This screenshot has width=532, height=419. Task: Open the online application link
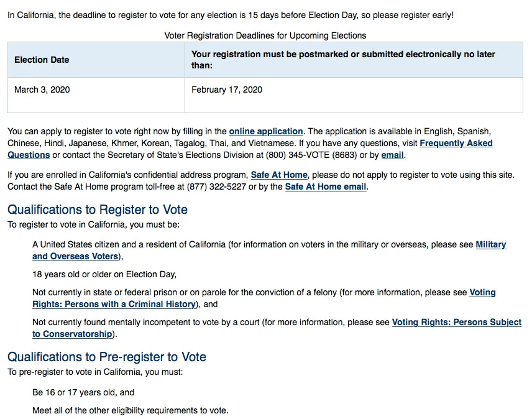click(x=265, y=131)
